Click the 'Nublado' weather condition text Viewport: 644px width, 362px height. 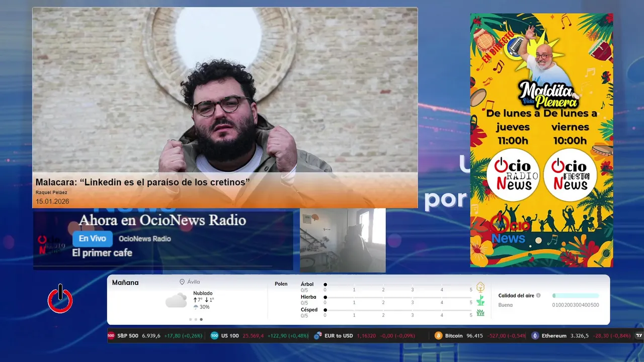pos(203,293)
